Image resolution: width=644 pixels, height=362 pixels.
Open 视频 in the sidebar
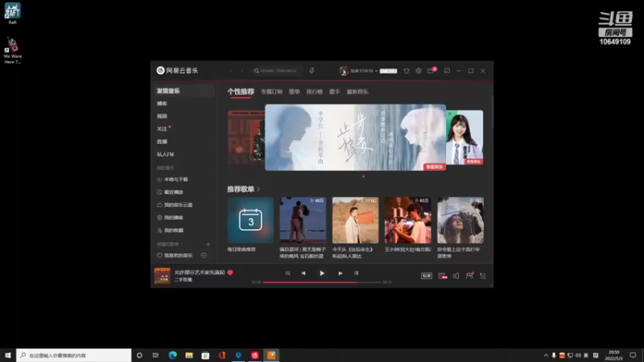point(162,116)
